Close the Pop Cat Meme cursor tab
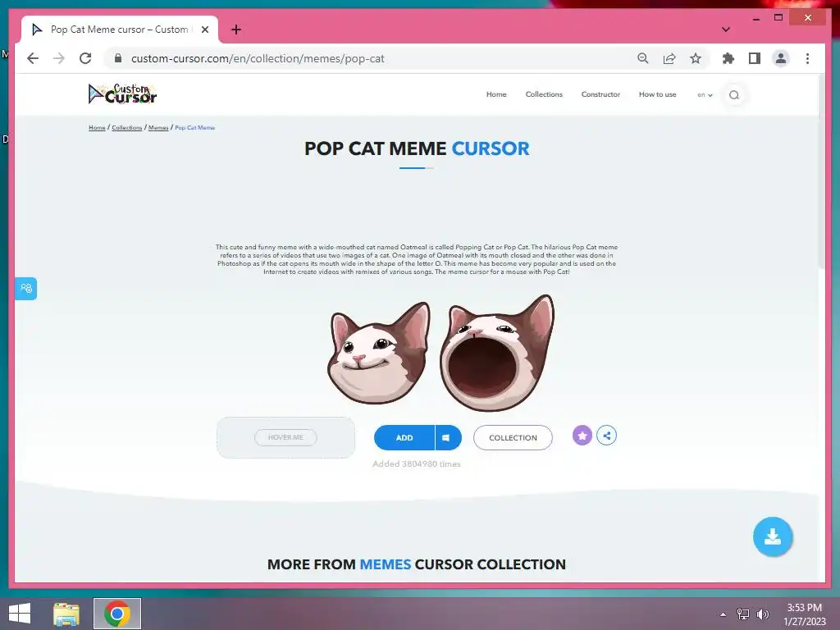This screenshot has width=840, height=630. click(204, 30)
